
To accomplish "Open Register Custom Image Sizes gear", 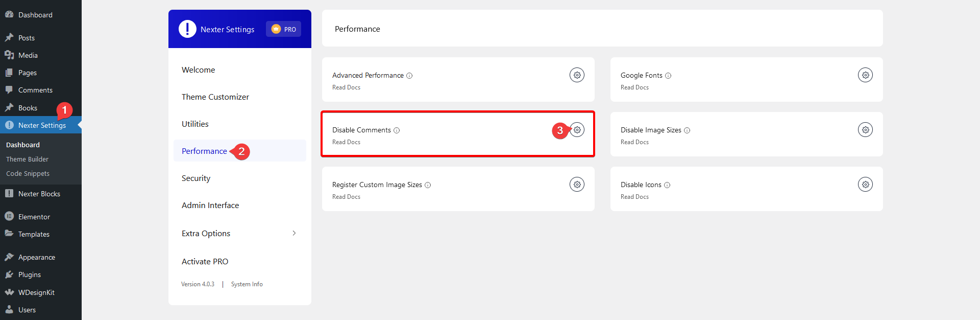I will point(577,185).
